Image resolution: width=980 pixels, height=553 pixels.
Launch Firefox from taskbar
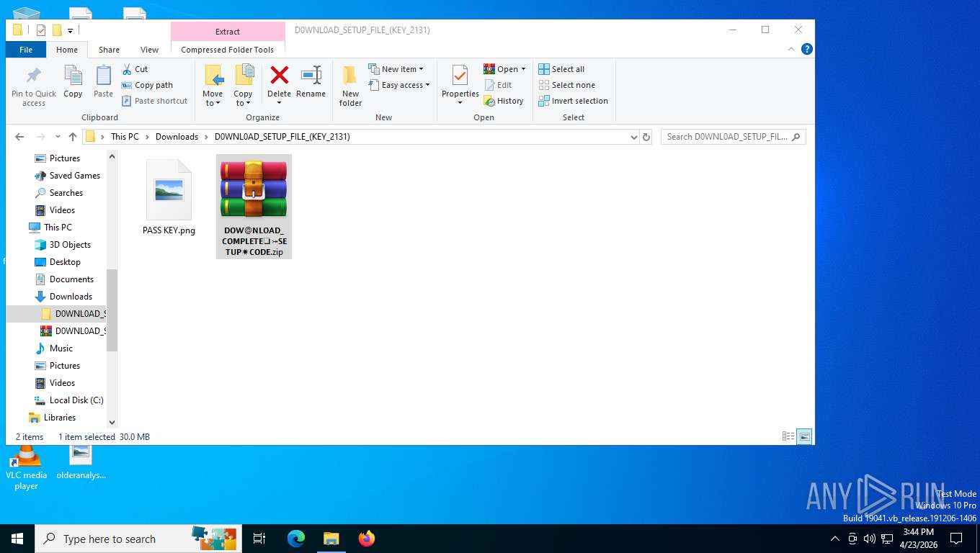tap(367, 539)
